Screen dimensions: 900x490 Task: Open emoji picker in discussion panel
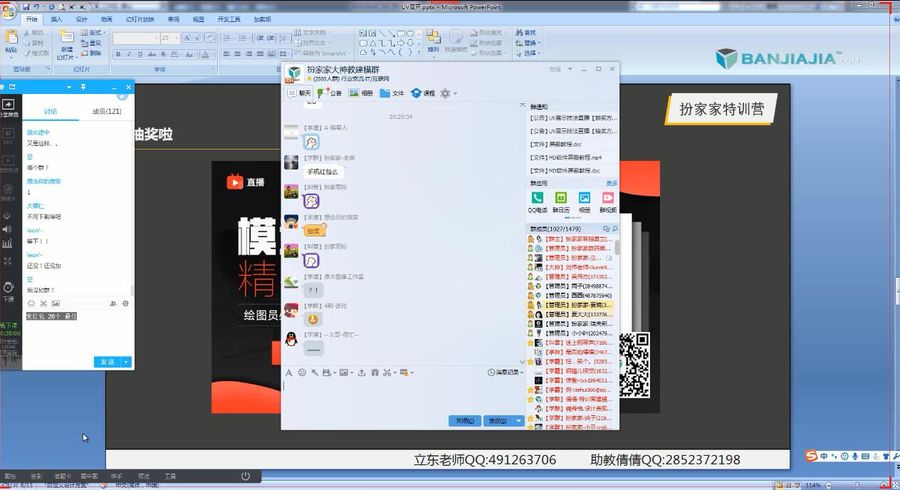(31, 304)
